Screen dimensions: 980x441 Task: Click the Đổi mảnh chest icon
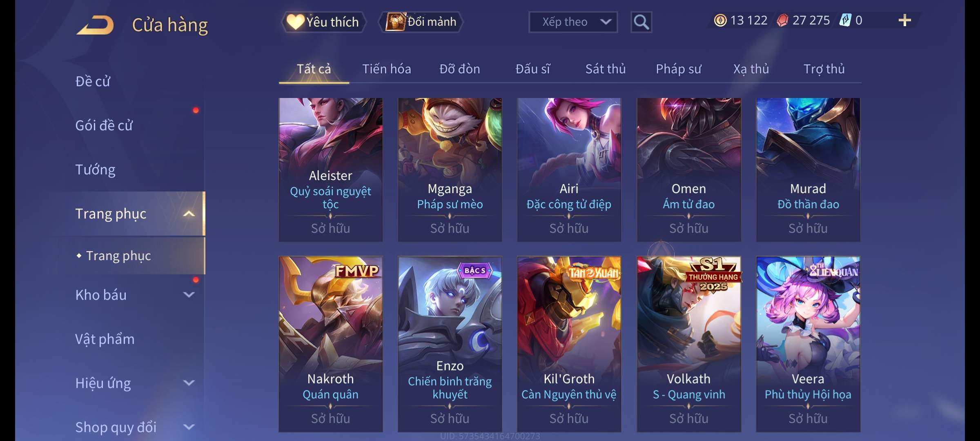(395, 22)
